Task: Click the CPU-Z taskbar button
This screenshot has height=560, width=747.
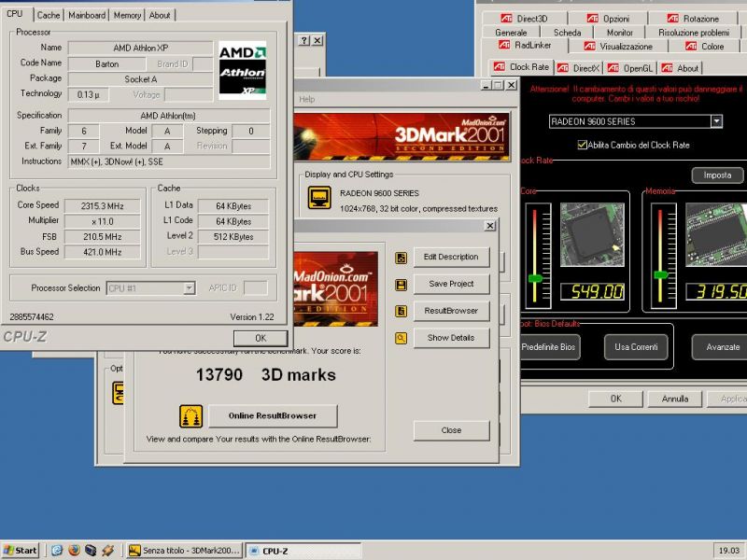Action: pos(303,551)
